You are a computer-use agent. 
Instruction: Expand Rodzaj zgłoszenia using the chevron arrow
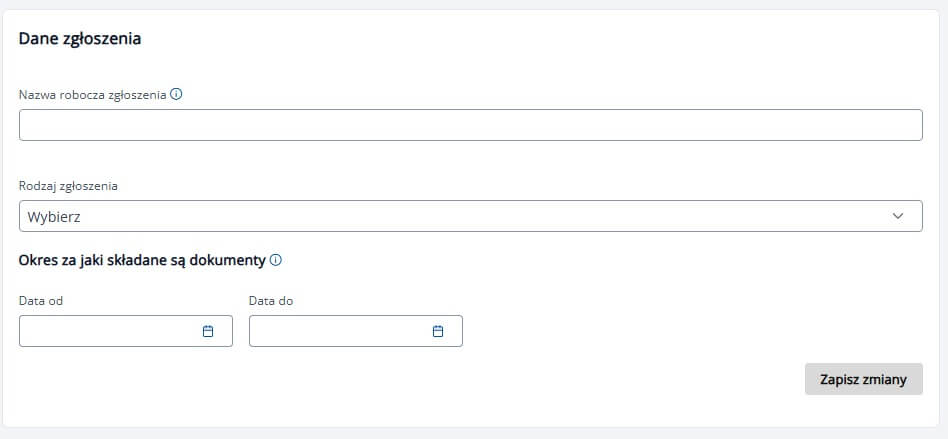point(898,216)
